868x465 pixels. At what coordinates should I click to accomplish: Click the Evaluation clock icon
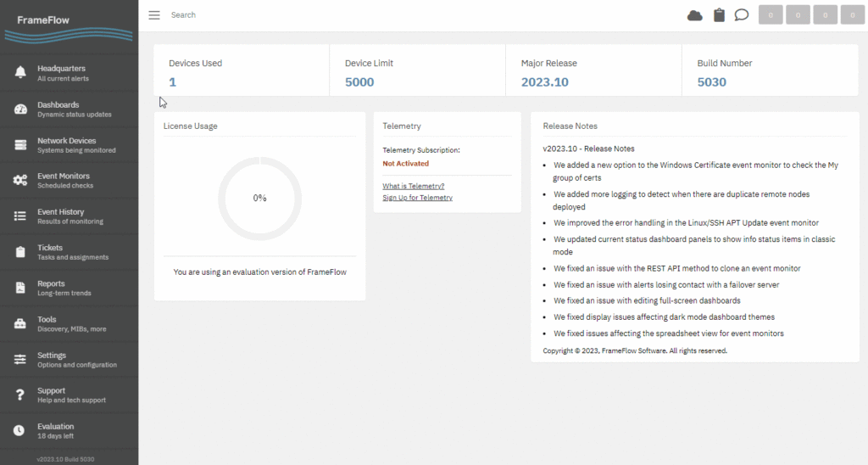(19, 431)
